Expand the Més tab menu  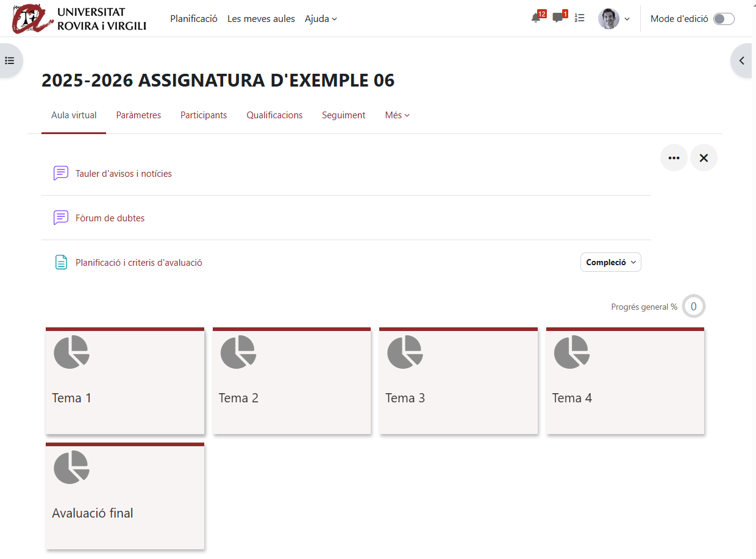(x=397, y=115)
